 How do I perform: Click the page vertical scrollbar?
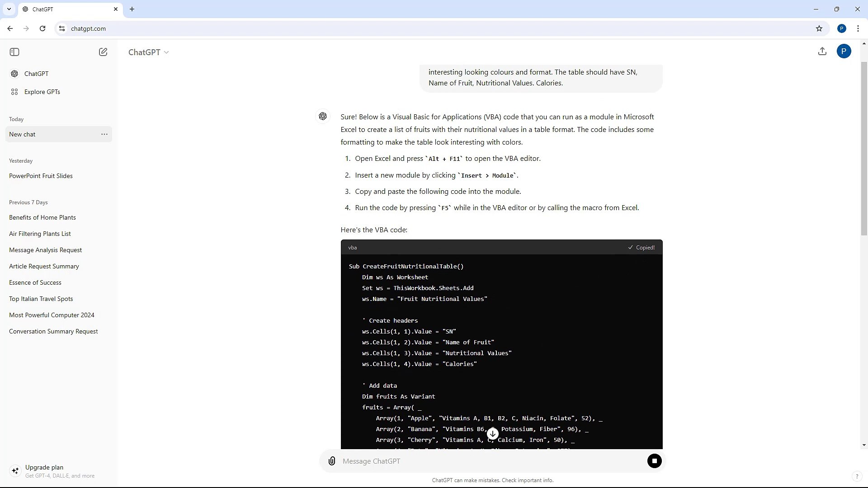tap(864, 149)
